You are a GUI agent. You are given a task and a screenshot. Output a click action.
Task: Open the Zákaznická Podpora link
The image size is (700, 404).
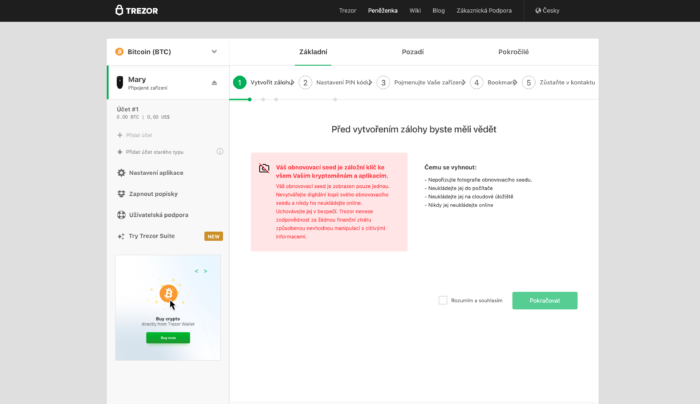pyautogui.click(x=484, y=10)
